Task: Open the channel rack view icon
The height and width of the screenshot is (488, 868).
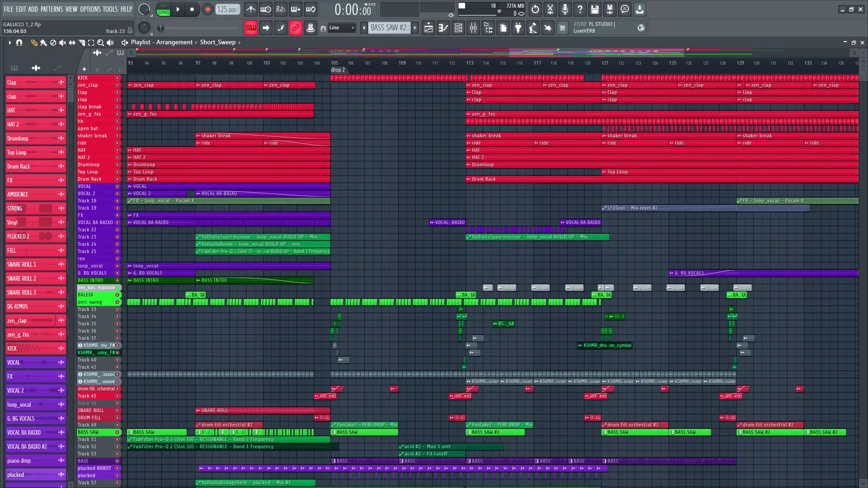Action: tap(458, 28)
